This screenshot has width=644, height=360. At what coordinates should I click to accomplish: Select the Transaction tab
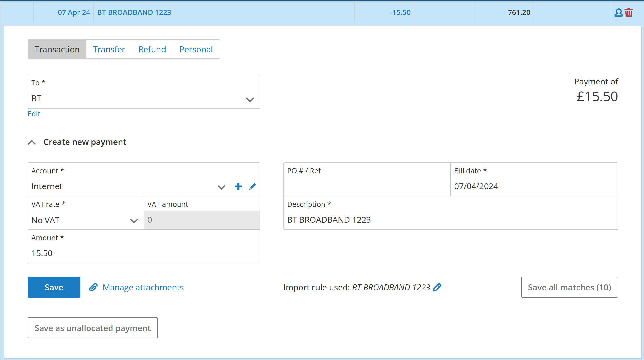click(x=57, y=49)
